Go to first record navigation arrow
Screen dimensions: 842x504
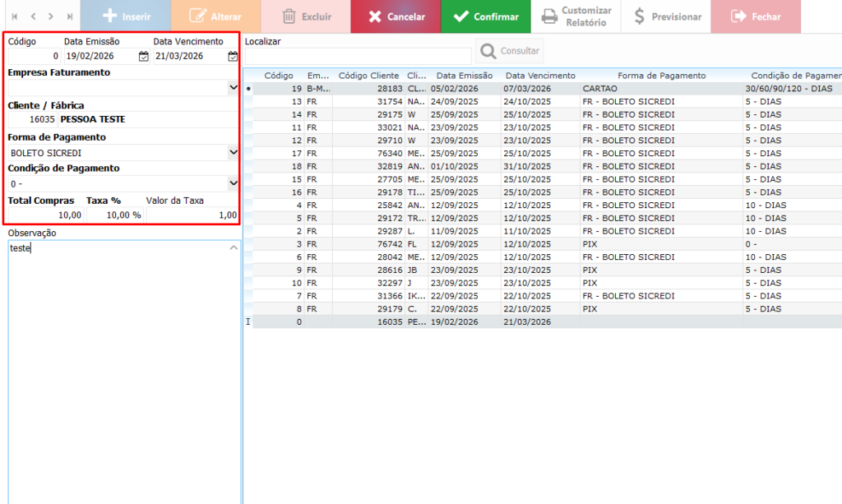coord(14,16)
